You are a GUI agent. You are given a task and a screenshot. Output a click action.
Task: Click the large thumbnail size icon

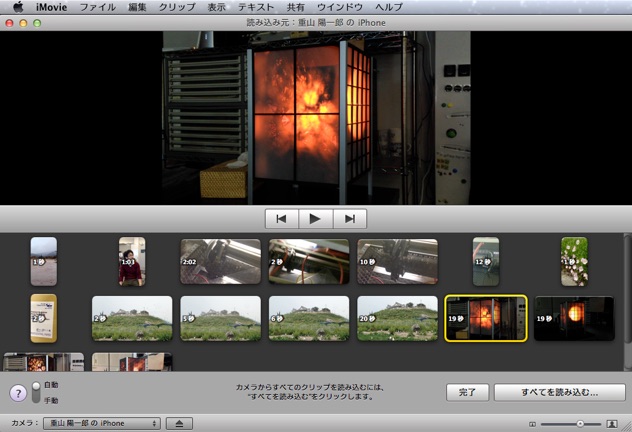pos(612,424)
